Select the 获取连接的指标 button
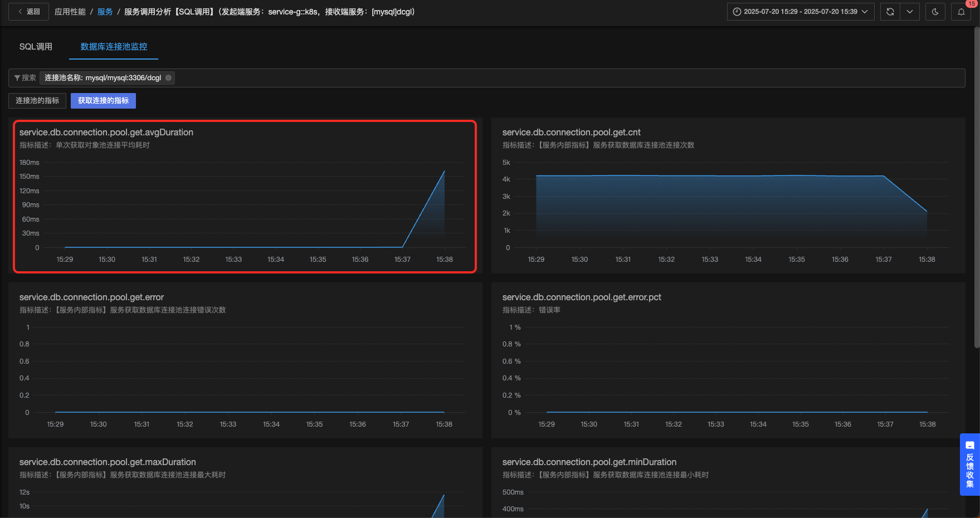 (103, 101)
